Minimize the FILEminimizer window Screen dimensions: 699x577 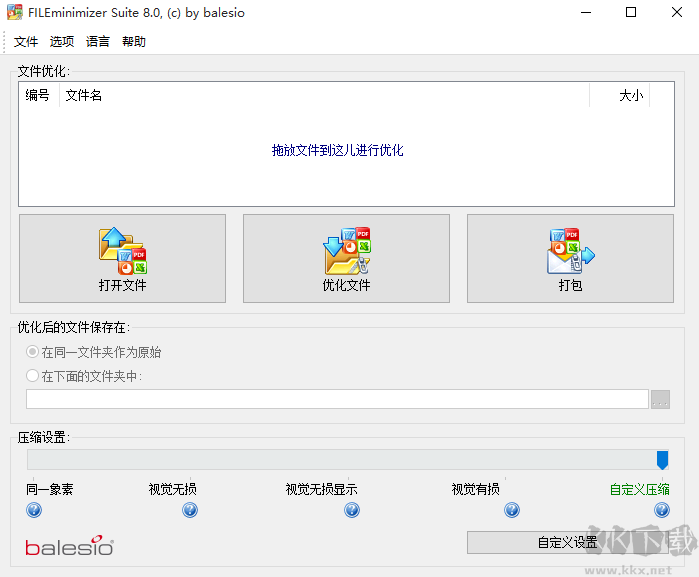[x=586, y=12]
